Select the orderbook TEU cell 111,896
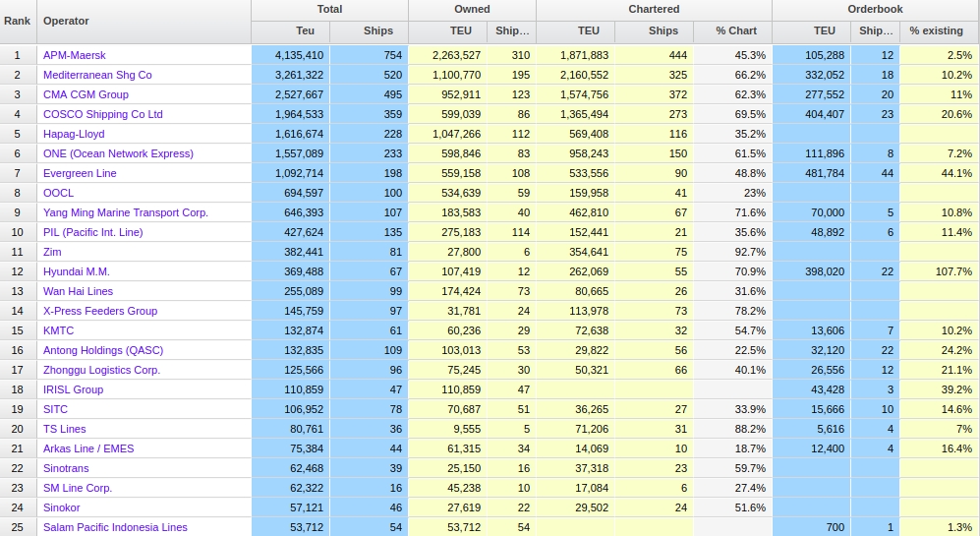Viewport: 980px width, 536px height. 811,153
